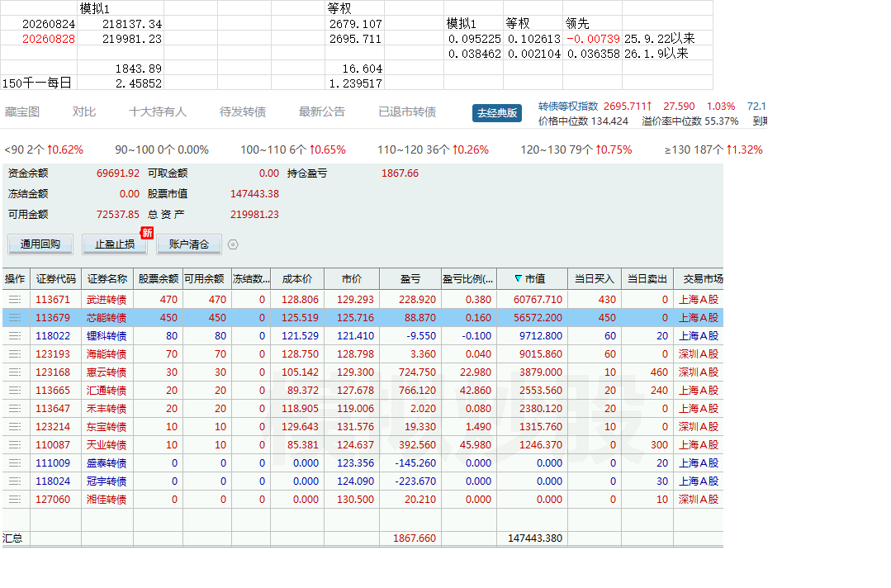Open row menu icon for 武进转债
Viewport: 891px width, 588px height.
point(15,300)
